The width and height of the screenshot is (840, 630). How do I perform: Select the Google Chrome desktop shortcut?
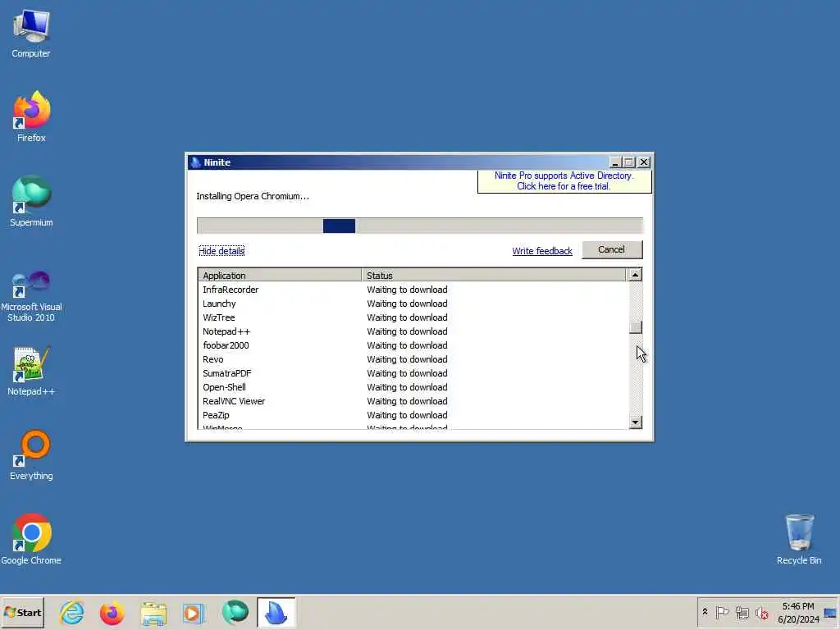tap(31, 540)
